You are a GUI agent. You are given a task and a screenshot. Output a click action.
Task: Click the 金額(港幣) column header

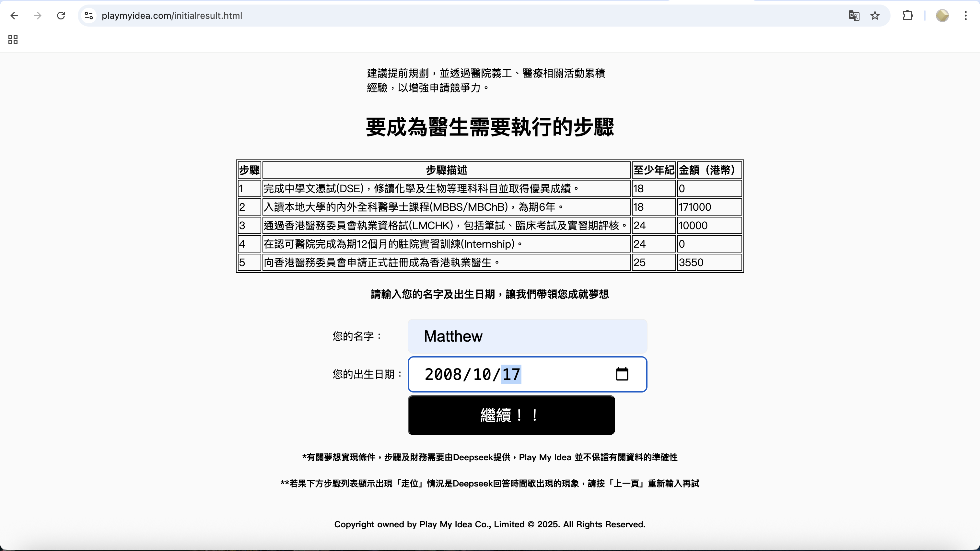pyautogui.click(x=709, y=170)
